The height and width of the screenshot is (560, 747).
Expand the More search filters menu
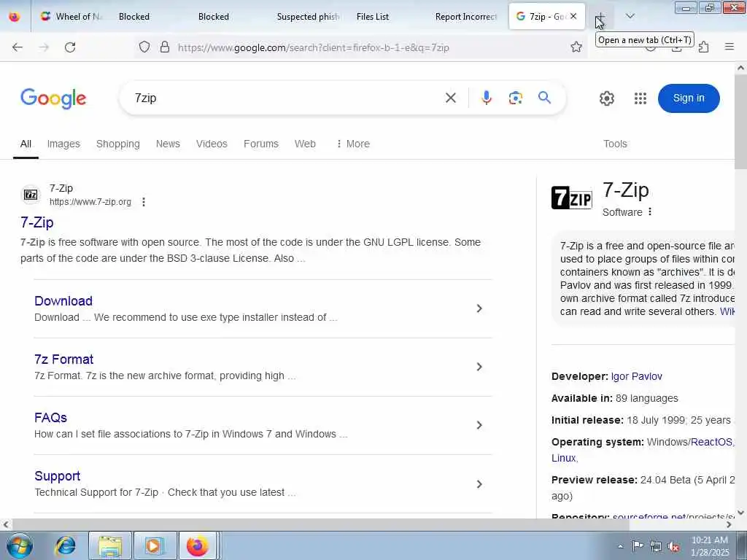click(x=353, y=144)
